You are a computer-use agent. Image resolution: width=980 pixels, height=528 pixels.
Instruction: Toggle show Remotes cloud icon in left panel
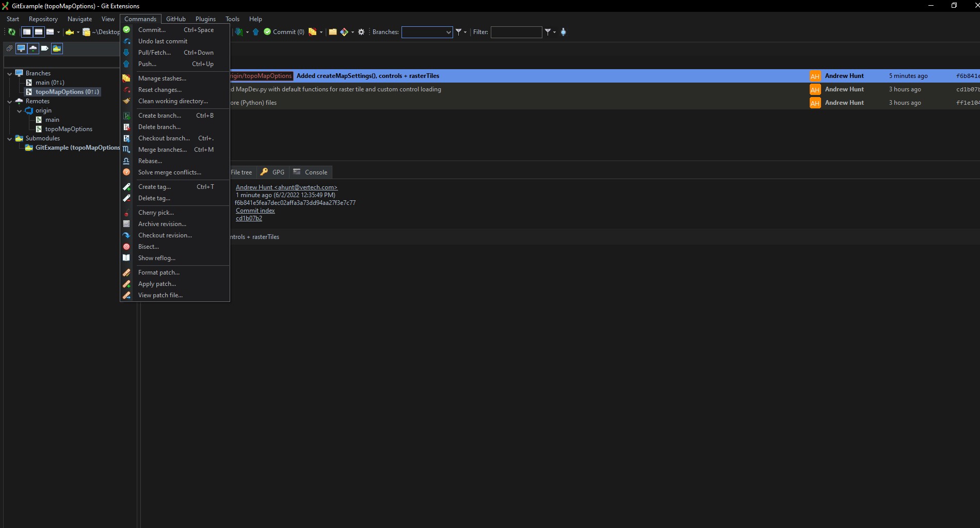(x=33, y=49)
